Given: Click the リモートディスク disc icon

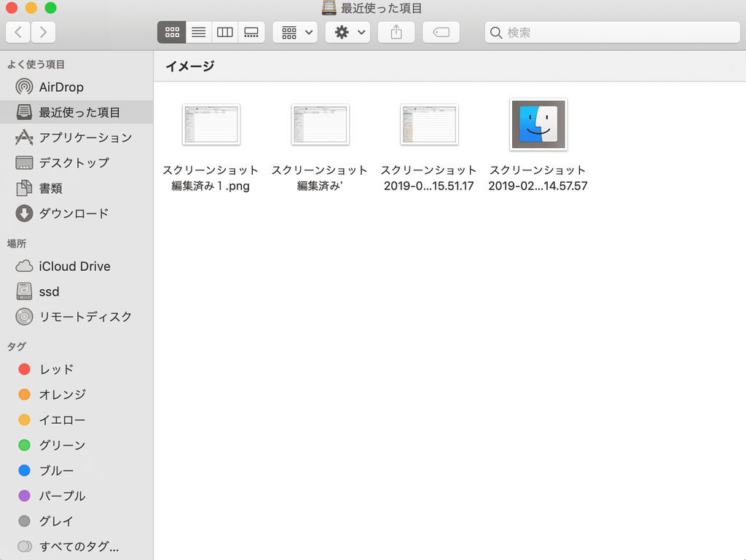Looking at the screenshot, I should click(x=24, y=317).
